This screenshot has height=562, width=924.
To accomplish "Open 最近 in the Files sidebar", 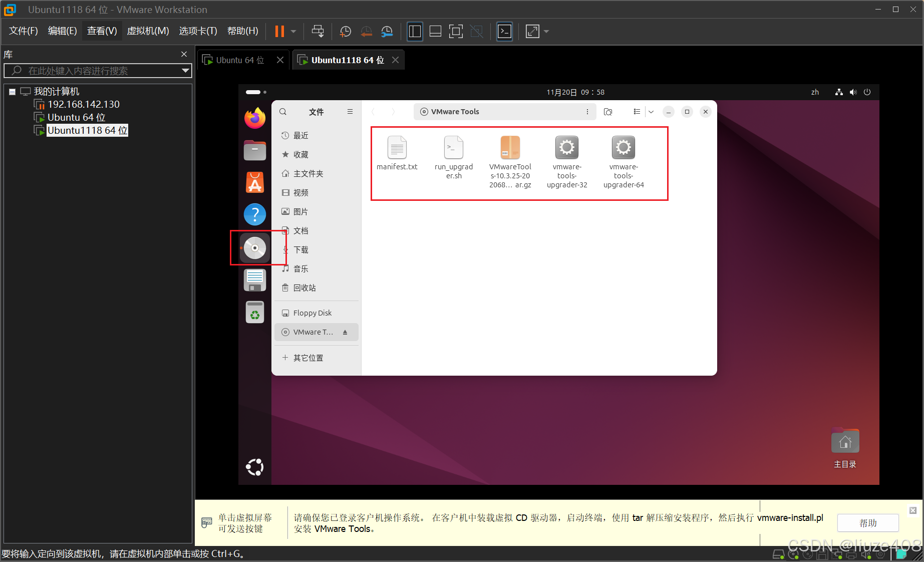I will [317, 136].
